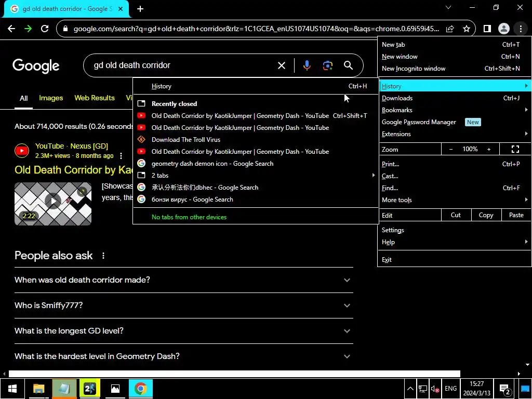Go back with the browser back arrow
Viewport: 532px width, 399px height.
11,29
